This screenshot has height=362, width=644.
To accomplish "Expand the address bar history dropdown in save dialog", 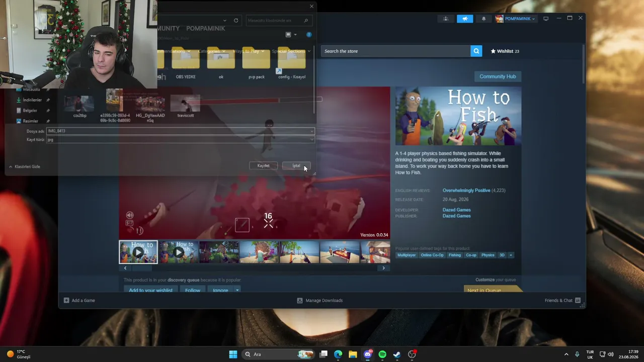I will pos(224,21).
